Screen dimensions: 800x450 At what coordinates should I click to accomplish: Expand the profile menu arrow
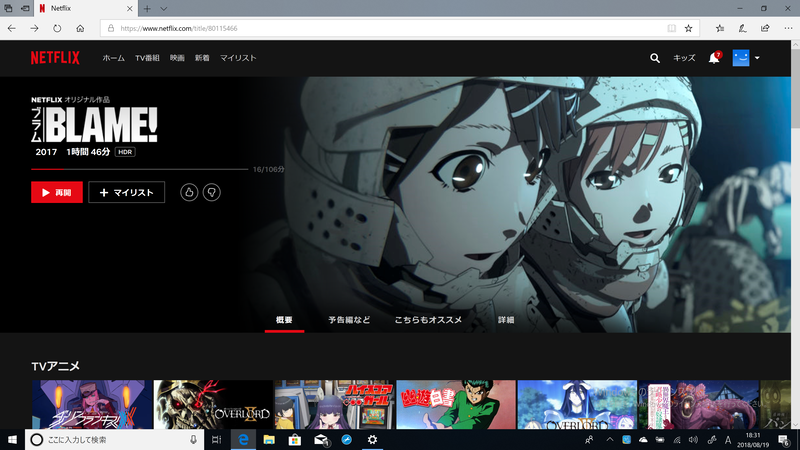(757, 58)
